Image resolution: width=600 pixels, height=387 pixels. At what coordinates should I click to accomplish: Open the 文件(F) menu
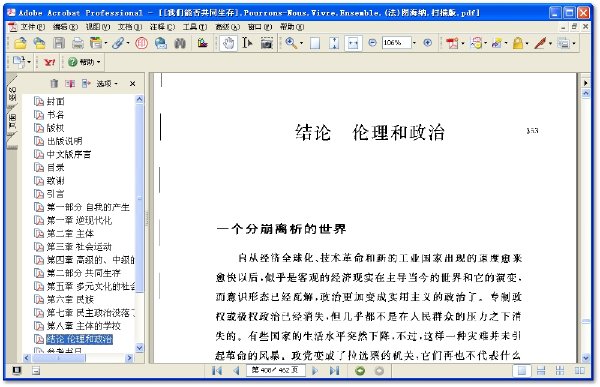33,27
